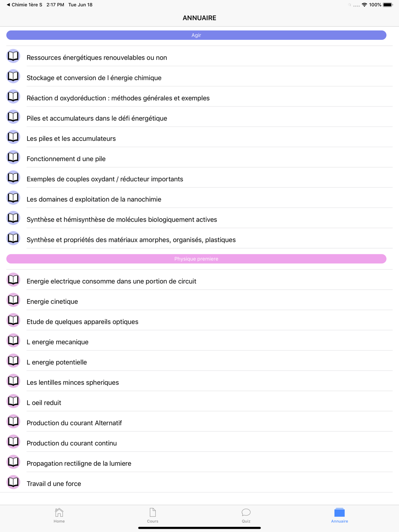Tap the book icon beside Ressources énergétiques renouvelables
Viewport: 399px width, 532px height.
click(13, 56)
